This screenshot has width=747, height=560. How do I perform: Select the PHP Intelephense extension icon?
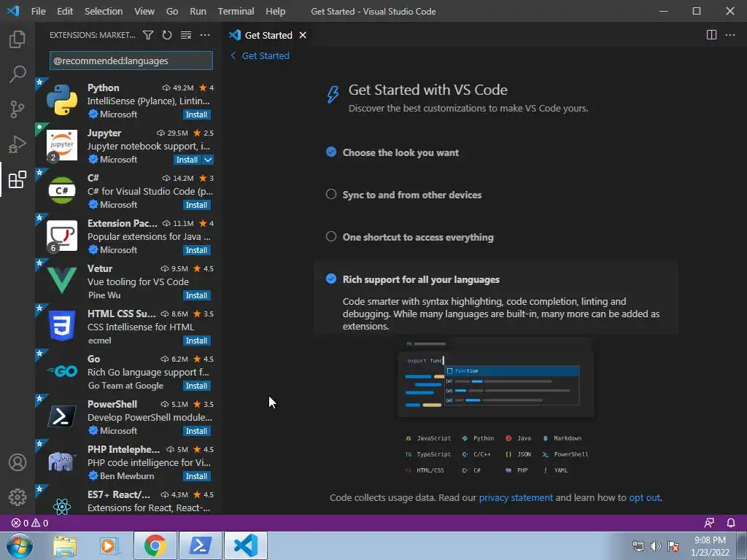point(62,462)
